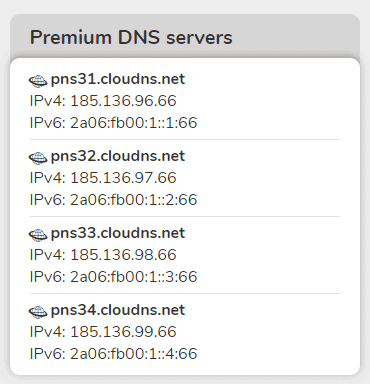Click the IPv6 label under pns34

pos(48,354)
